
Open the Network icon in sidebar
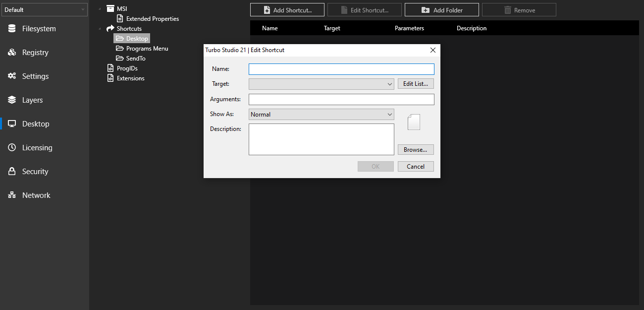pyautogui.click(x=12, y=195)
